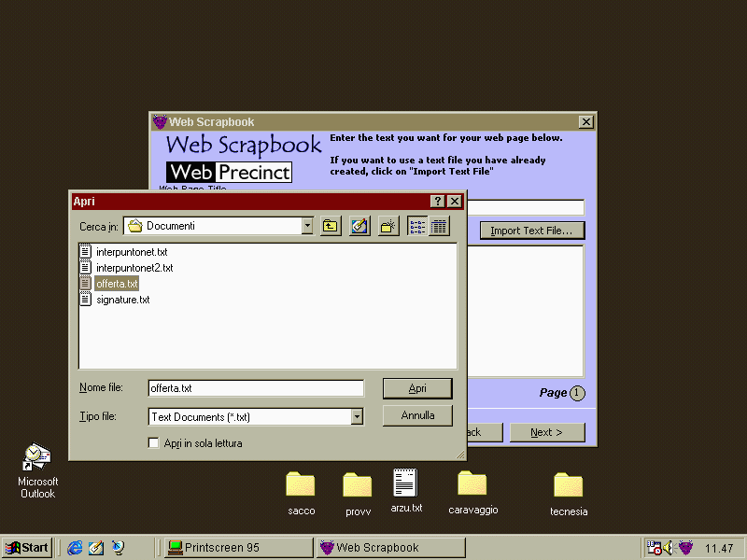Open the volume speaker tray icon

[x=668, y=548]
